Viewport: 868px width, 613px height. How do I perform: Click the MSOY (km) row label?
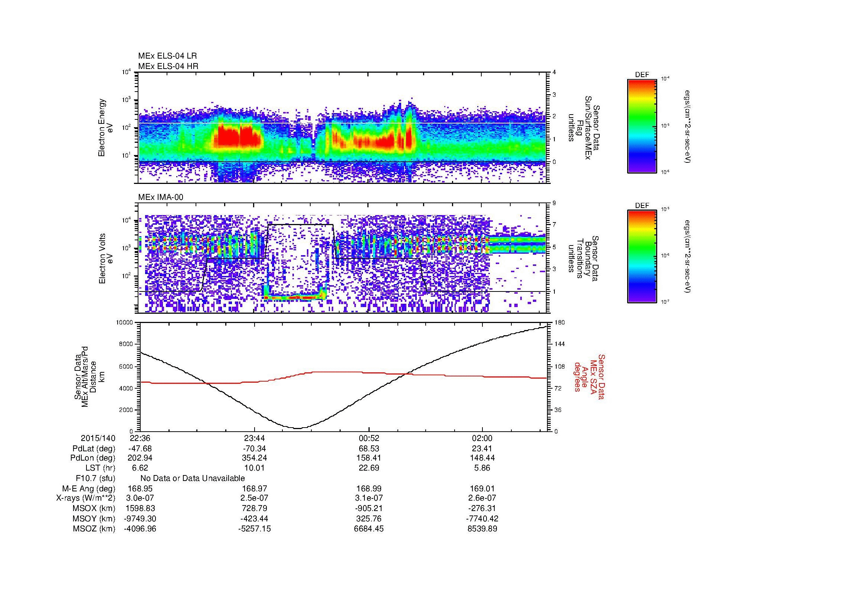(94, 519)
